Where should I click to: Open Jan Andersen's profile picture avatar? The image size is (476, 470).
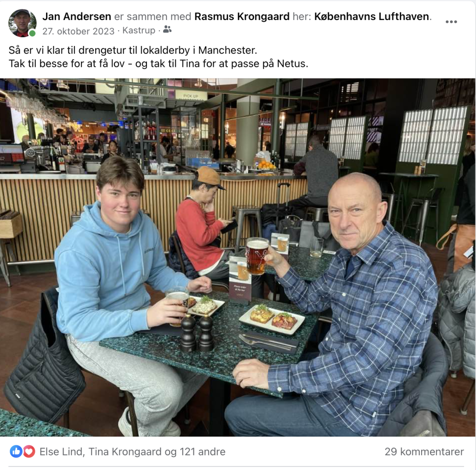pos(22,23)
